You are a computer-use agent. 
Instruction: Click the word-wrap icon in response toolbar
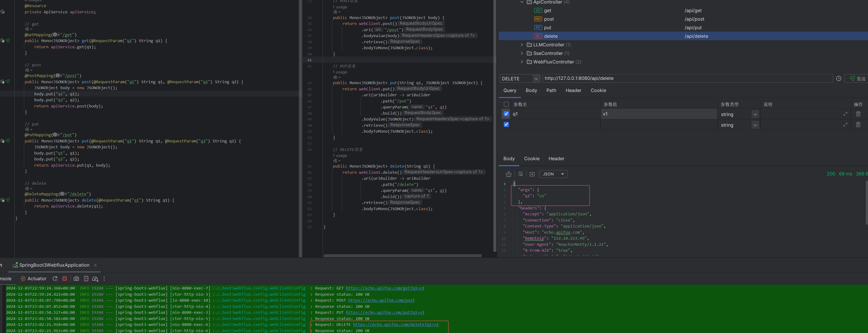coord(520,174)
